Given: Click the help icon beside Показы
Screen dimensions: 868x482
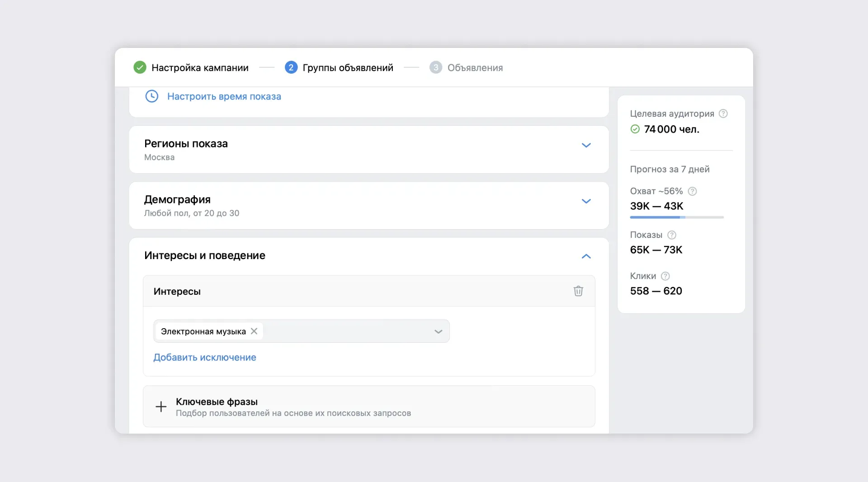Looking at the screenshot, I should (x=672, y=235).
